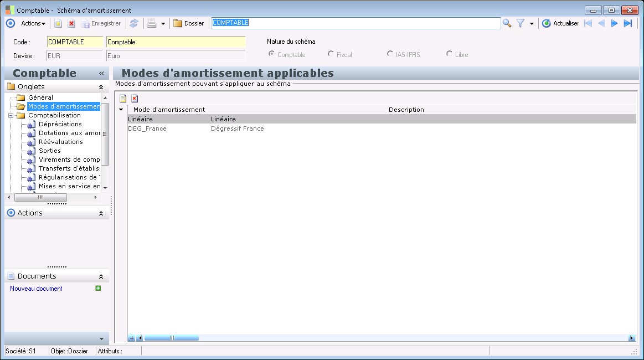Click the COMPTABLE search field
The width and height of the screenshot is (644, 360).
point(356,23)
